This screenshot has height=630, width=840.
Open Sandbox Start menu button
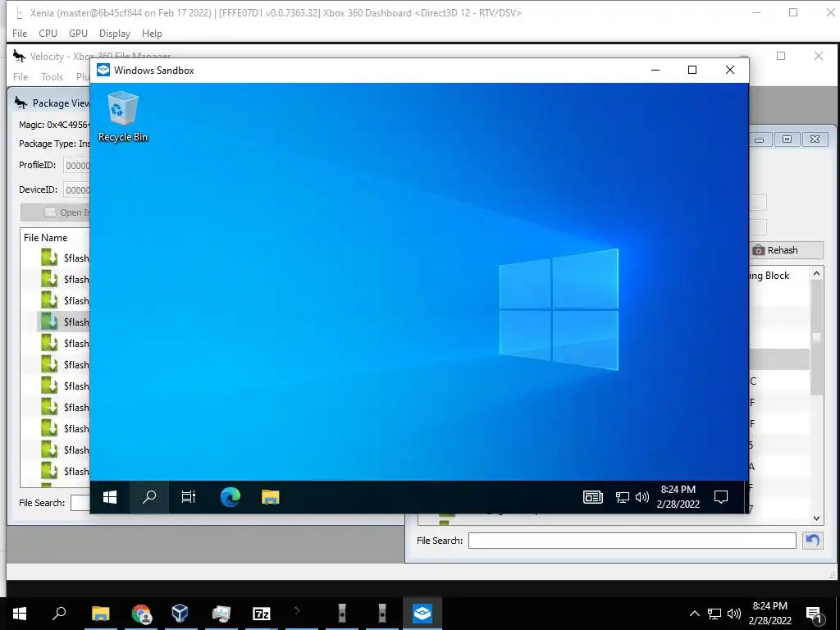[110, 497]
